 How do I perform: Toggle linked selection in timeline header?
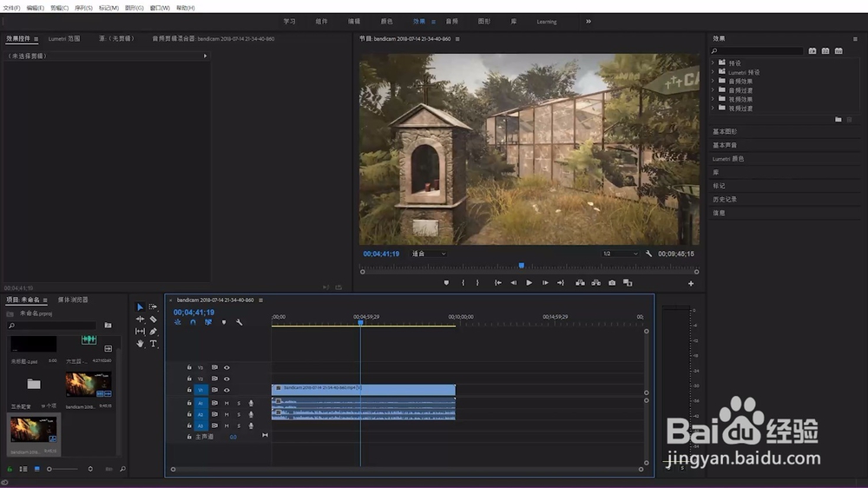(x=208, y=322)
